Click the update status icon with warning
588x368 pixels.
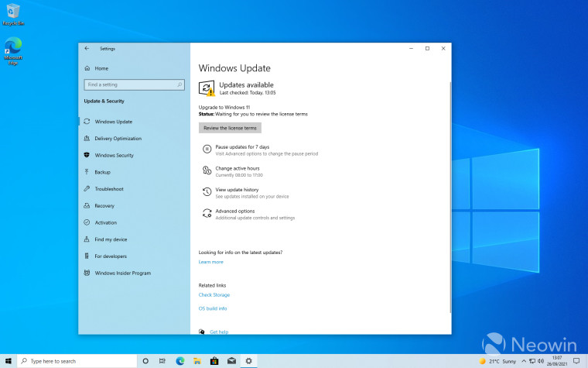[x=207, y=88]
